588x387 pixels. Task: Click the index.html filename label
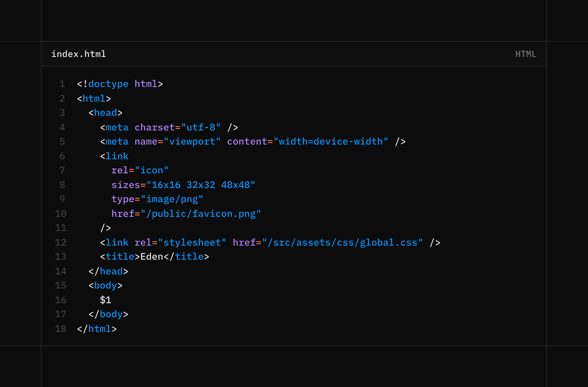click(x=79, y=54)
